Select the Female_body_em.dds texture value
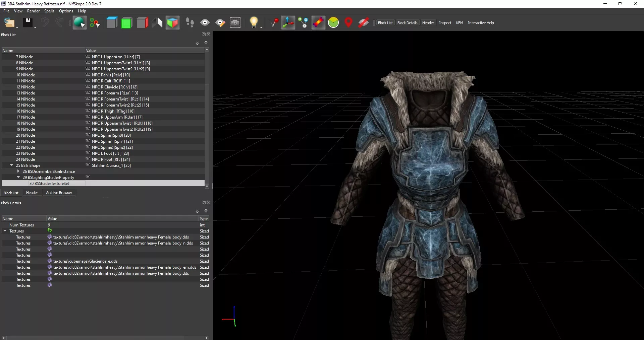Image resolution: width=644 pixels, height=340 pixels. (x=124, y=267)
